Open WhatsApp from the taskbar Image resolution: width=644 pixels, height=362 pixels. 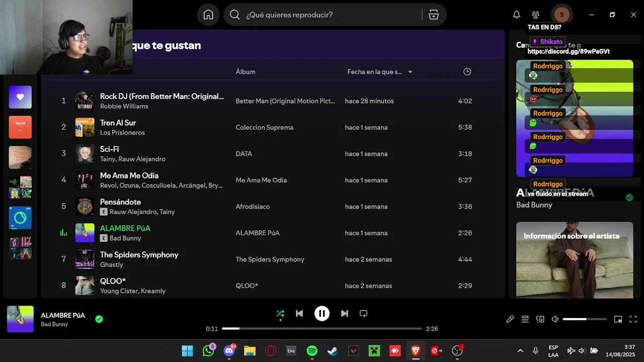click(x=208, y=350)
